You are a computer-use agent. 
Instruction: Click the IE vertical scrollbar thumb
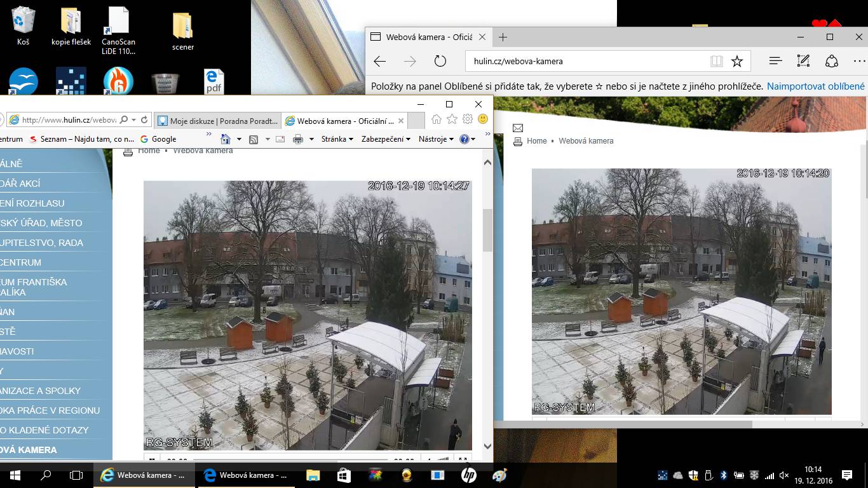coord(487,230)
